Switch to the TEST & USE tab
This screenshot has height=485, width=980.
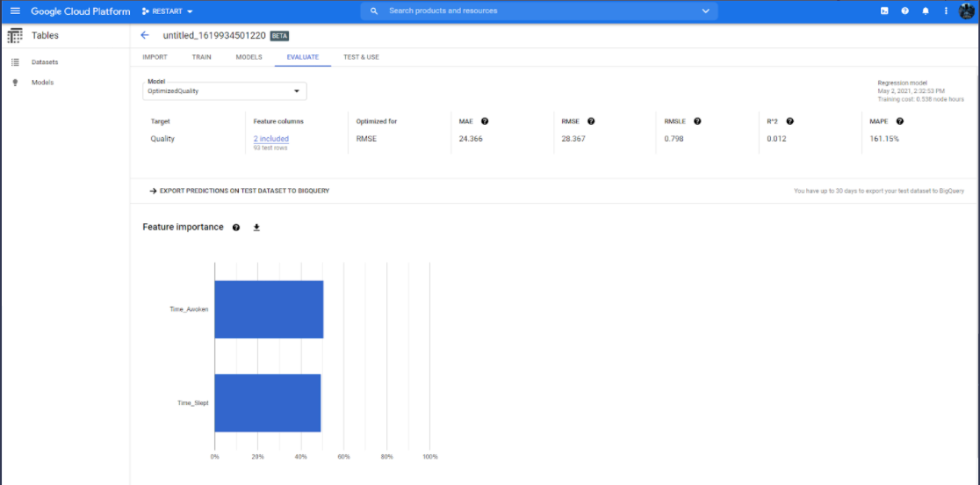[x=361, y=57]
